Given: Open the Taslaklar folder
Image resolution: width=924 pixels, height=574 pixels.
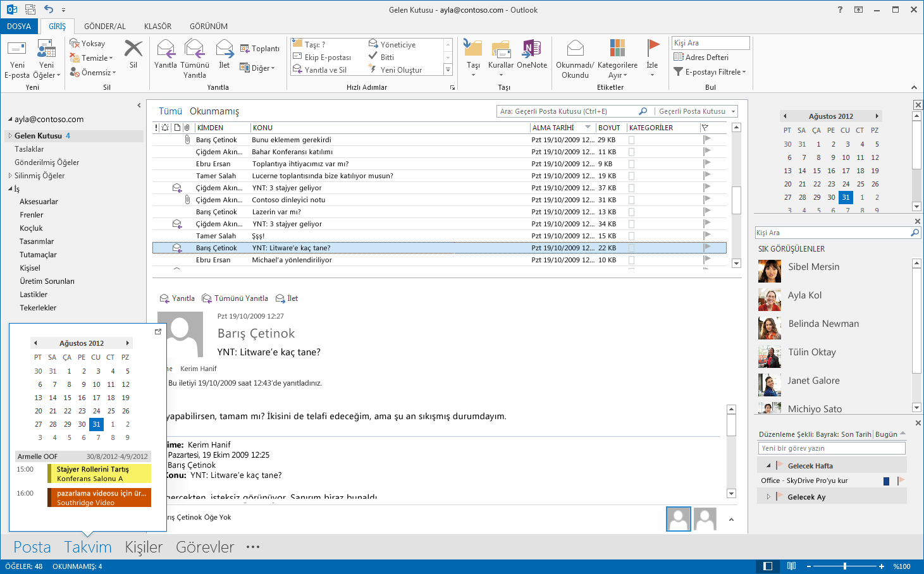Looking at the screenshot, I should (x=29, y=149).
